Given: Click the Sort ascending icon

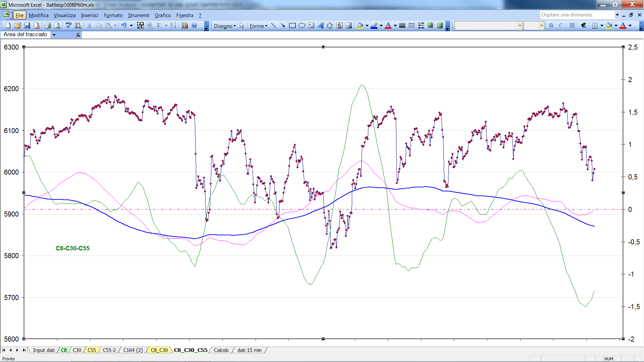Looking at the screenshot, I should 173,25.
